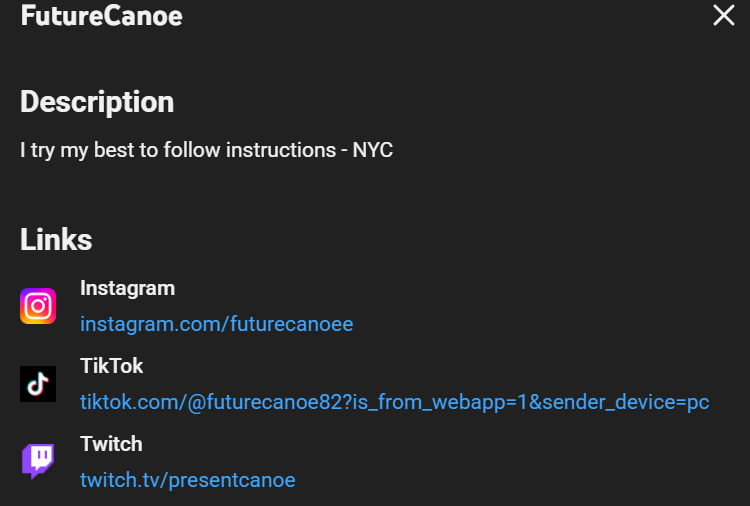Open the instagram.com/futurecanoee link
The image size is (750, 506).
pyautogui.click(x=216, y=324)
